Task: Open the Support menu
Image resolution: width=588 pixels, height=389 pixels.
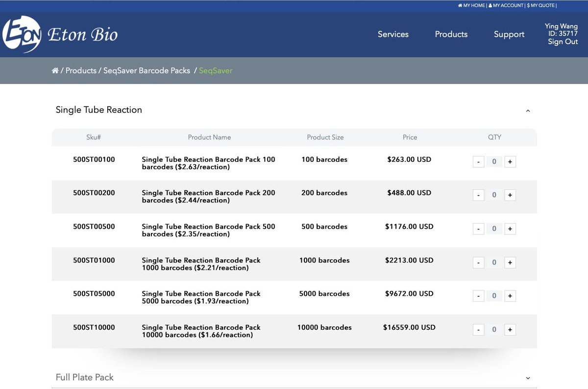Action: 509,34
